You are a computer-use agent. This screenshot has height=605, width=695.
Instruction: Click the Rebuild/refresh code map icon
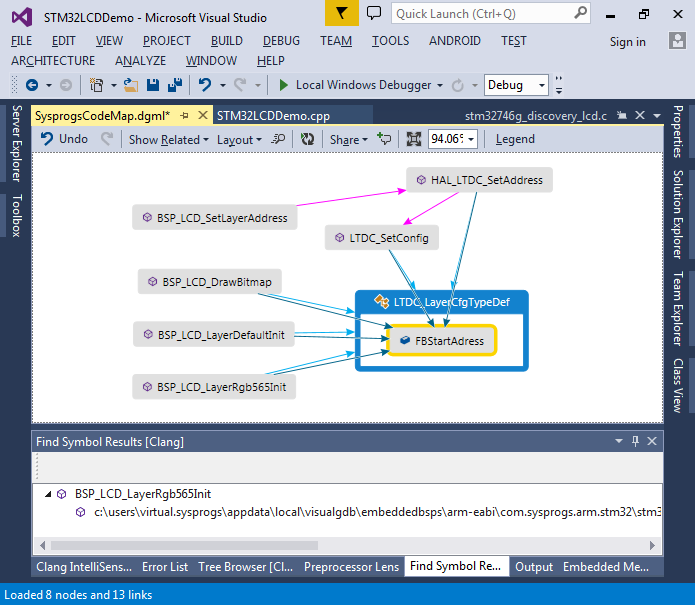307,139
